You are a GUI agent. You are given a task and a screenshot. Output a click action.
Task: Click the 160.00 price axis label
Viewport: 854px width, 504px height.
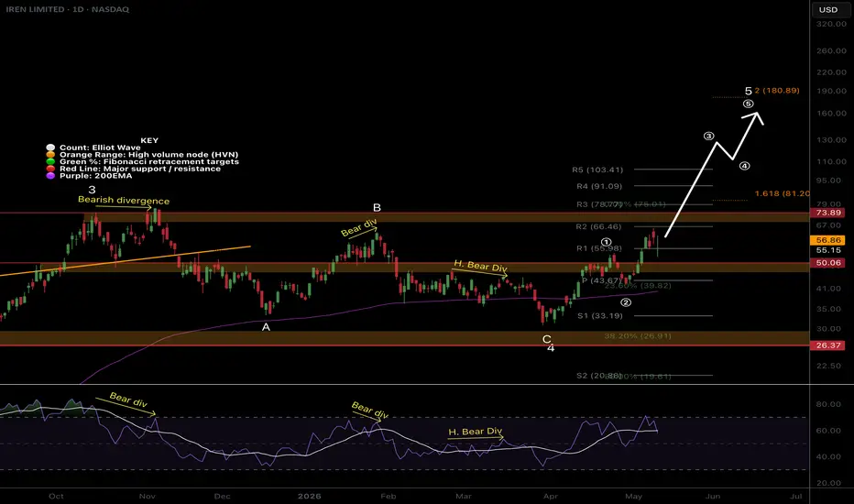tap(831, 114)
